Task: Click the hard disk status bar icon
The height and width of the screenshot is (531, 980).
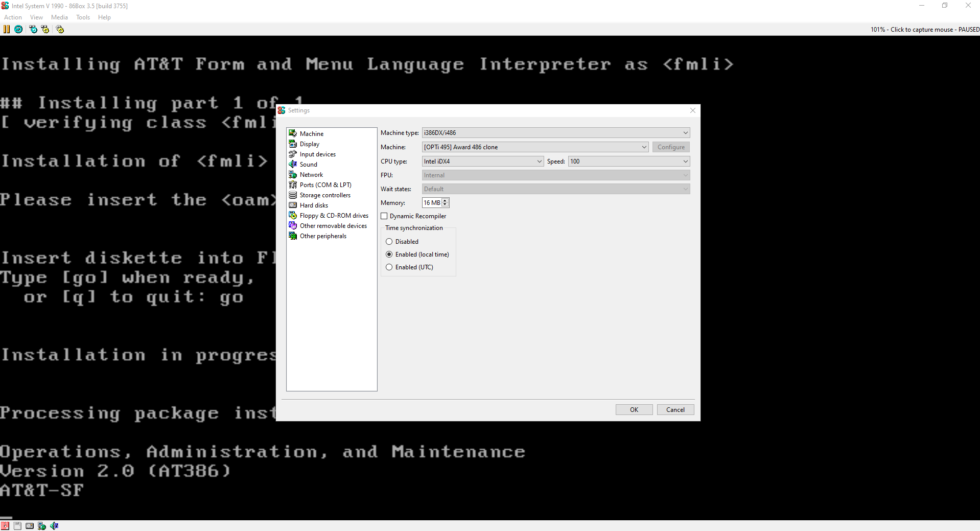Action: point(30,525)
